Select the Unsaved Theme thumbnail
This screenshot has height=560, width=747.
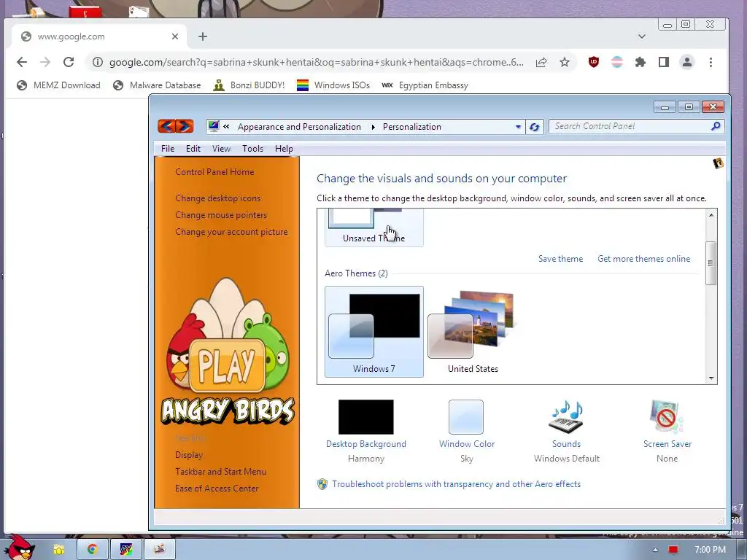[x=374, y=227]
